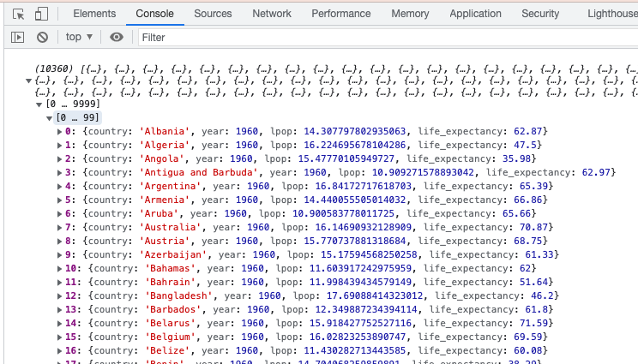The image size is (638, 364).
Task: Expand row 15 Belgium object
Action: (x=59, y=337)
